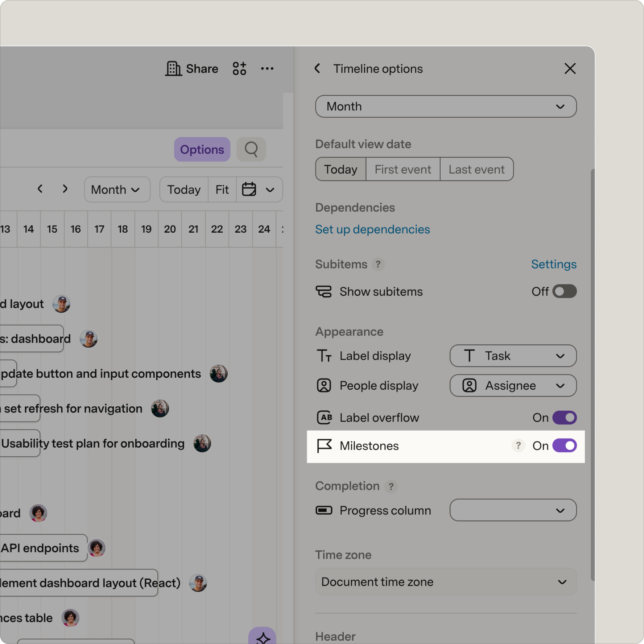Screen dimensions: 644x644
Task: Turn off the Label overflow toggle
Action: [564, 418]
